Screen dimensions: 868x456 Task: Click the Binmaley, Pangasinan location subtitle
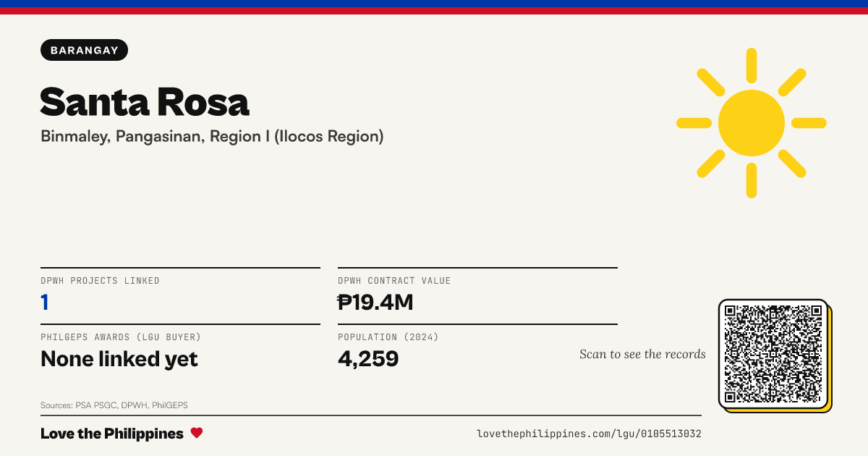pyautogui.click(x=212, y=136)
